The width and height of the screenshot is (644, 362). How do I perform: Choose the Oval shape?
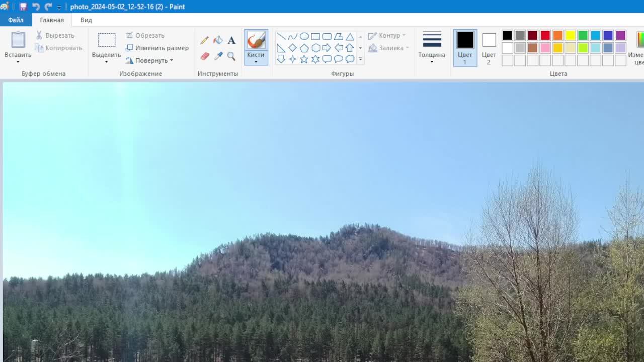click(x=304, y=36)
